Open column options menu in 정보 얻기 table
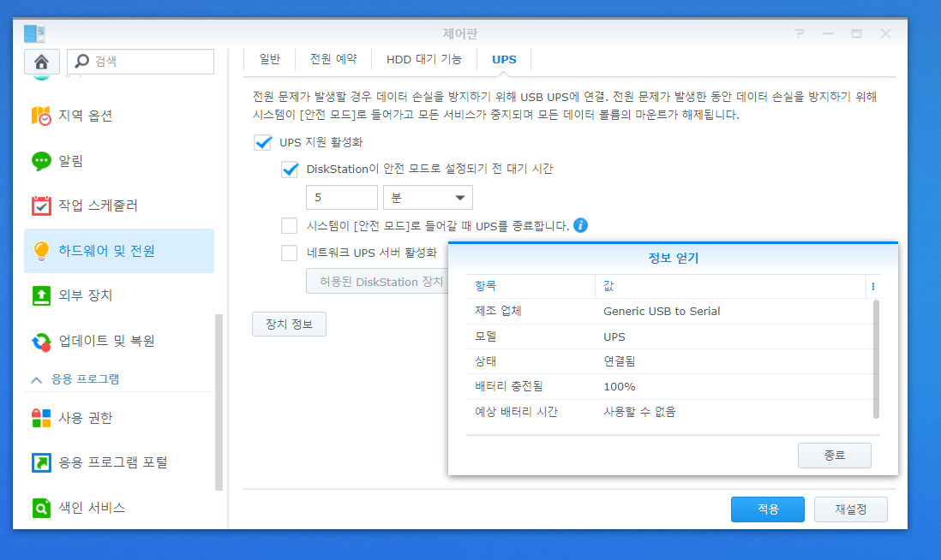Screen dimensions: 941x560 873,287
